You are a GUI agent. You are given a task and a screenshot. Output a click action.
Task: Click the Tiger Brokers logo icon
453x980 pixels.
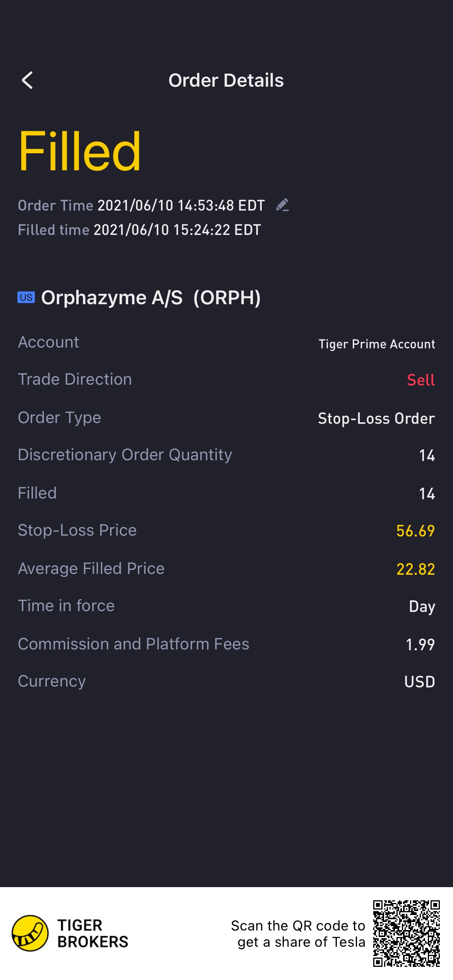[x=30, y=933]
